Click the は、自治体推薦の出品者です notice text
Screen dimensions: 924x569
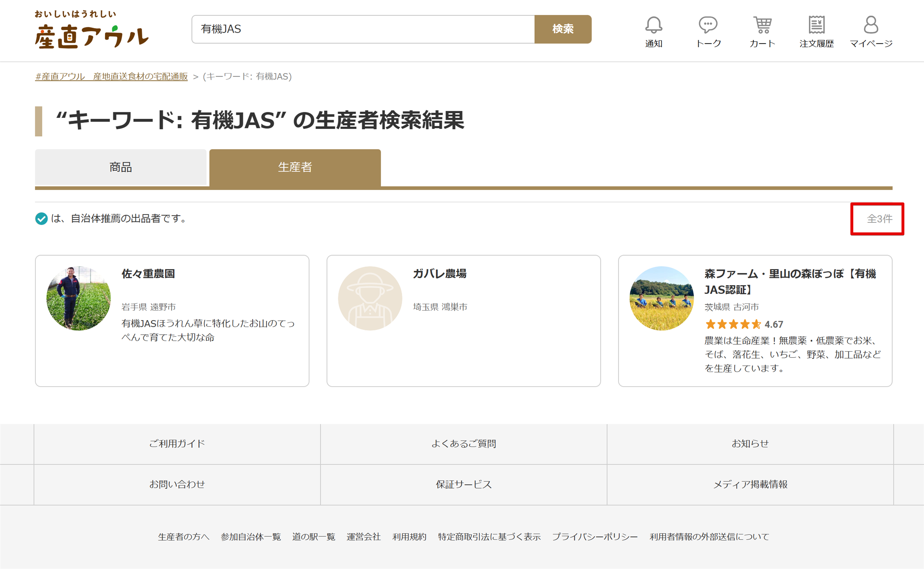pos(119,219)
